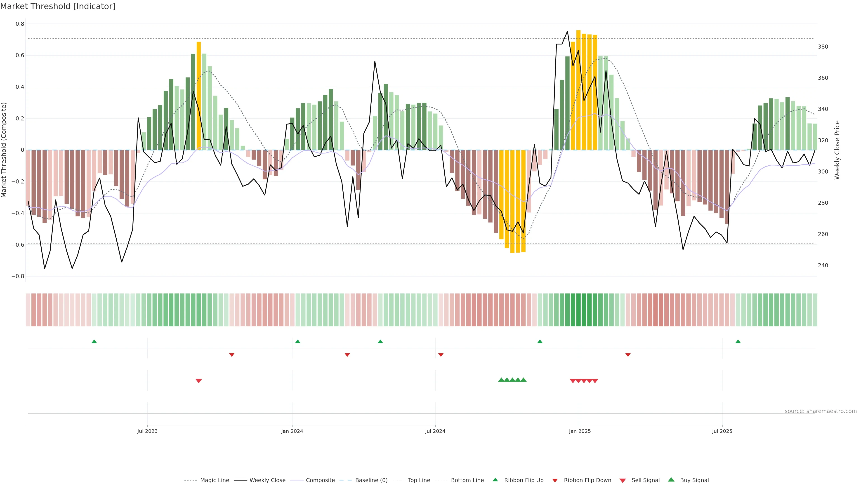This screenshot has width=868, height=488.
Task: Click the green flip-up triangle just after Jul 2025
Action: [x=738, y=342]
